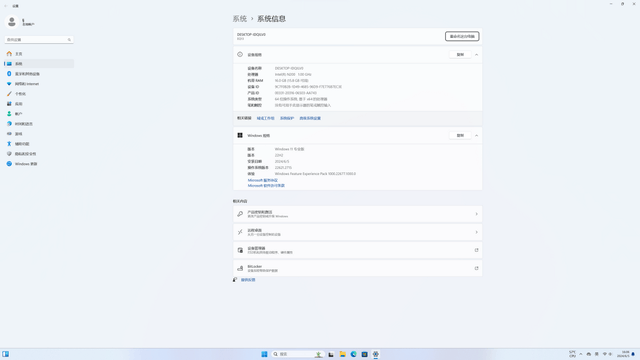Click the Windows 11 专业版 edition value
The image size is (640, 360).
tap(289, 149)
